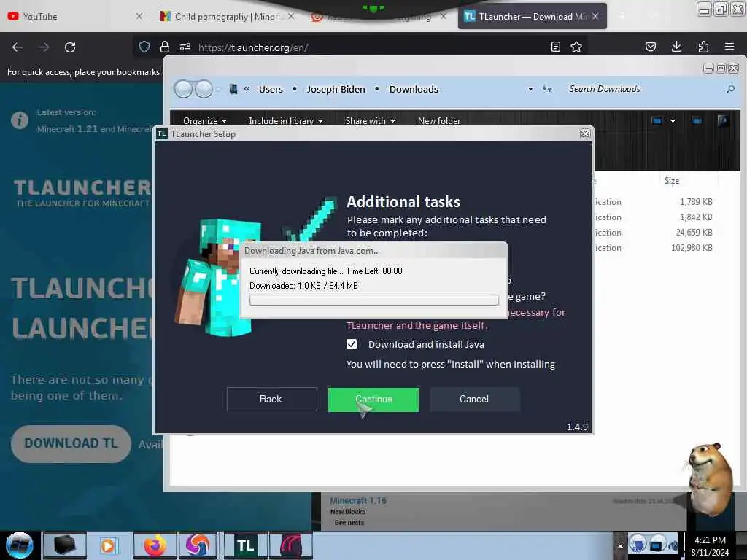Open the address bar history dropdown arrow
The height and width of the screenshot is (560, 747).
[x=530, y=89]
